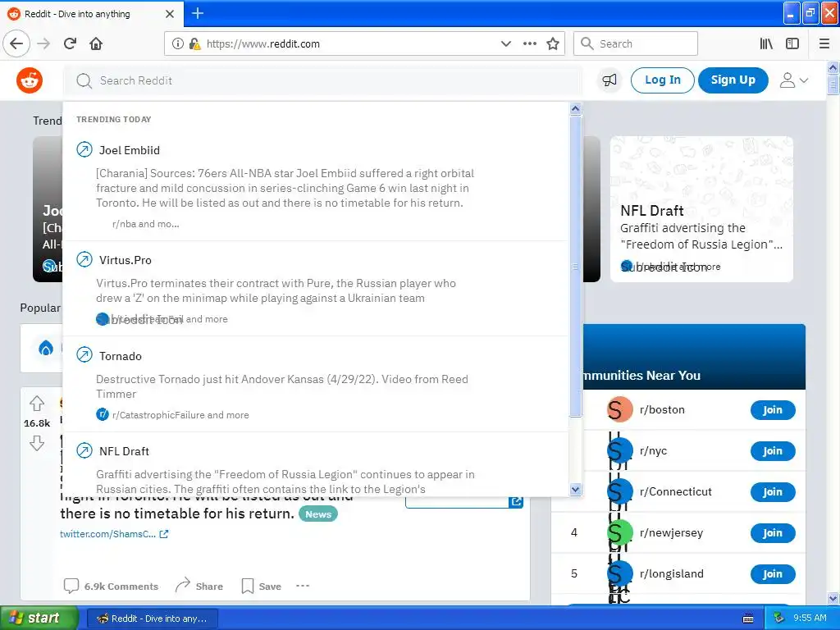The width and height of the screenshot is (840, 630).
Task: Focus the Search Reddit input field
Action: coord(323,81)
